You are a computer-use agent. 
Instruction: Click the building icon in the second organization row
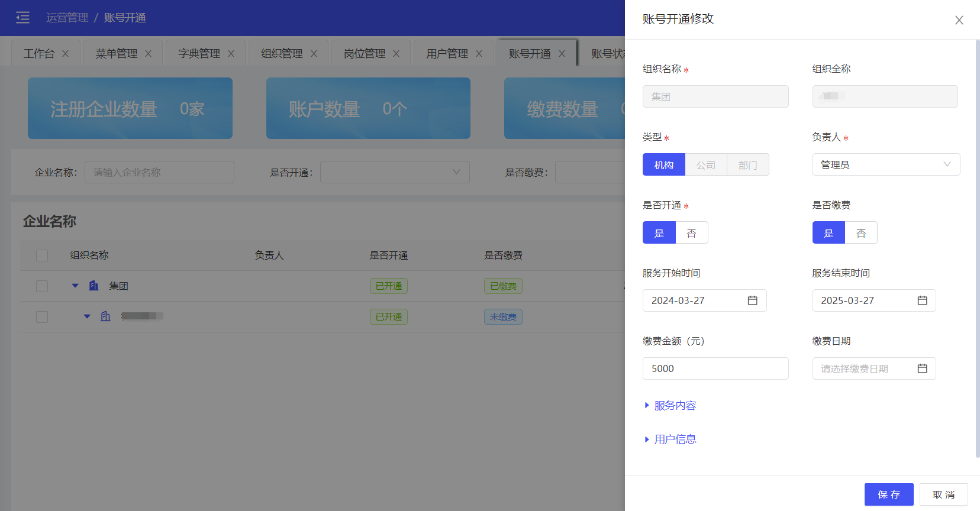[105, 316]
